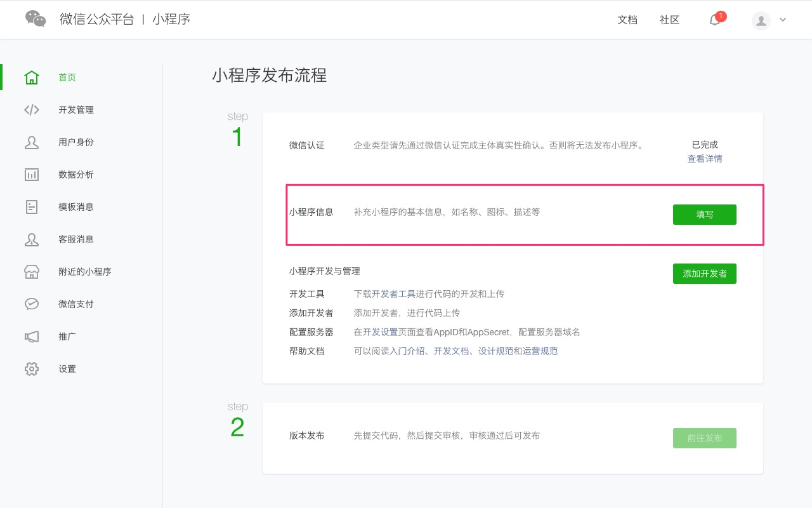Click the WeChat logo icon in header

[36, 19]
